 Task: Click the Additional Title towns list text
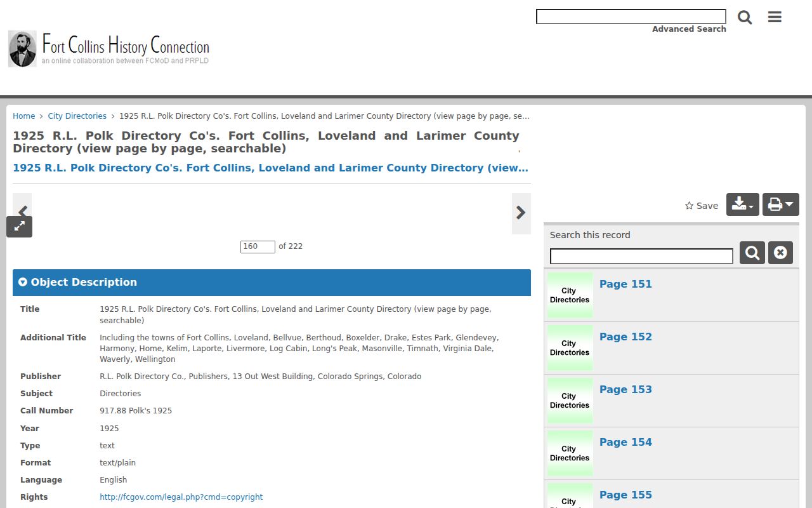[x=299, y=349]
